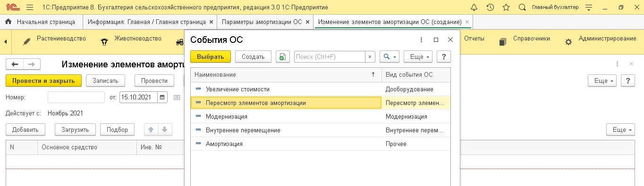
Task: Select the Амортизация row
Action: pos(321,144)
